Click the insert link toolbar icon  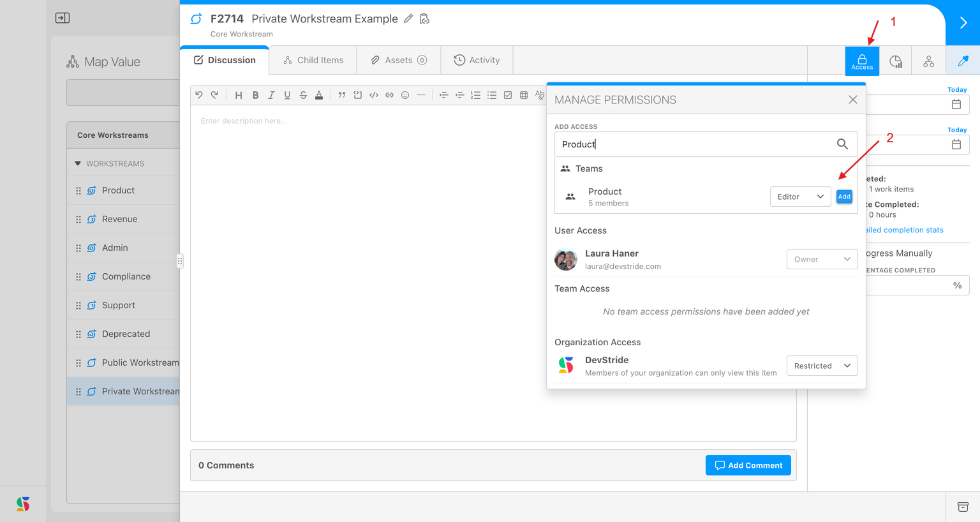(x=389, y=95)
